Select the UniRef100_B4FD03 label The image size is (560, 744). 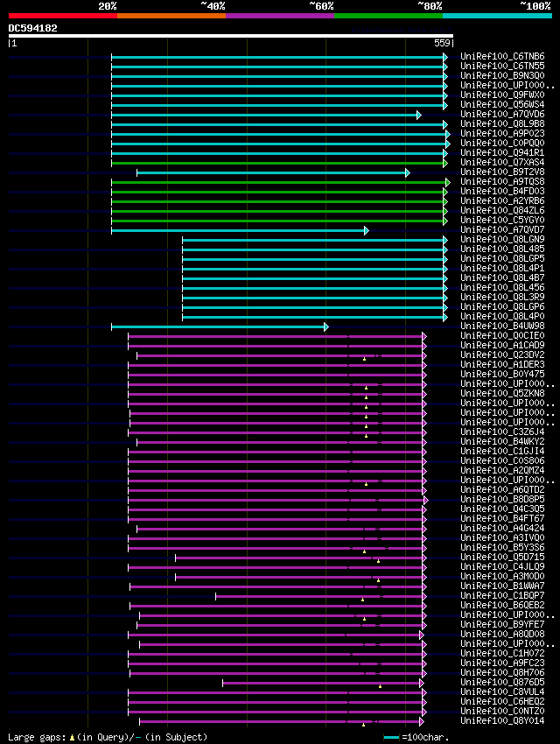(x=502, y=191)
